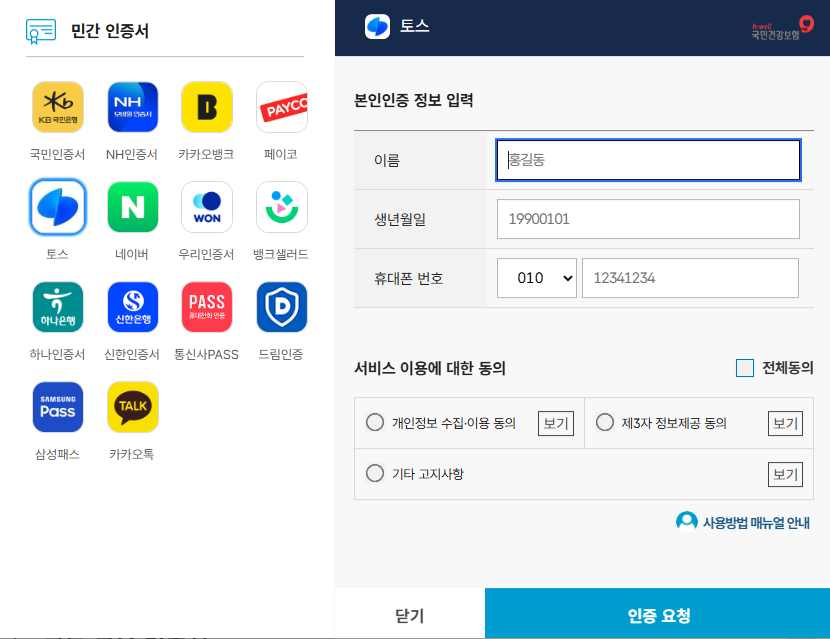This screenshot has width=830, height=639.
Task: Click the 카카오뱅크 label text
Action: tap(206, 155)
